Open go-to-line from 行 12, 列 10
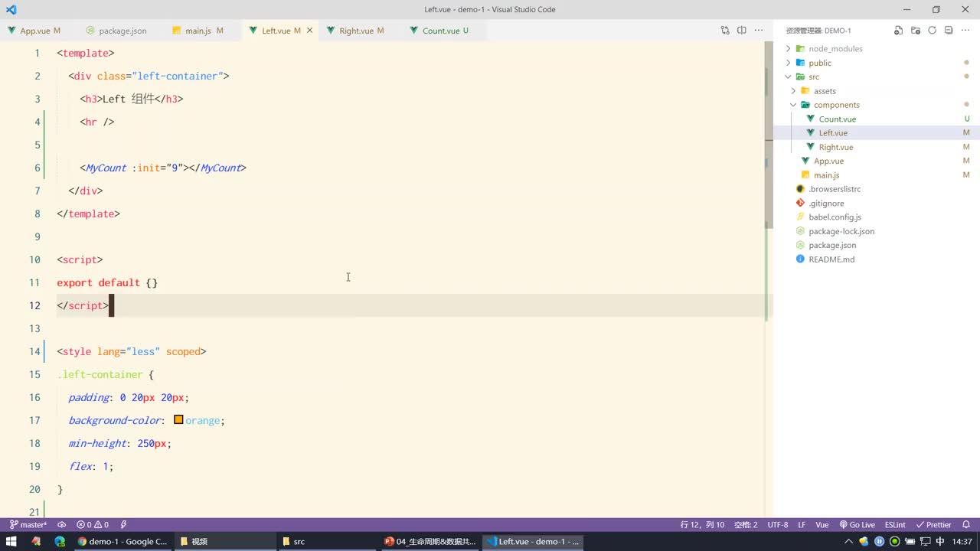 702,525
